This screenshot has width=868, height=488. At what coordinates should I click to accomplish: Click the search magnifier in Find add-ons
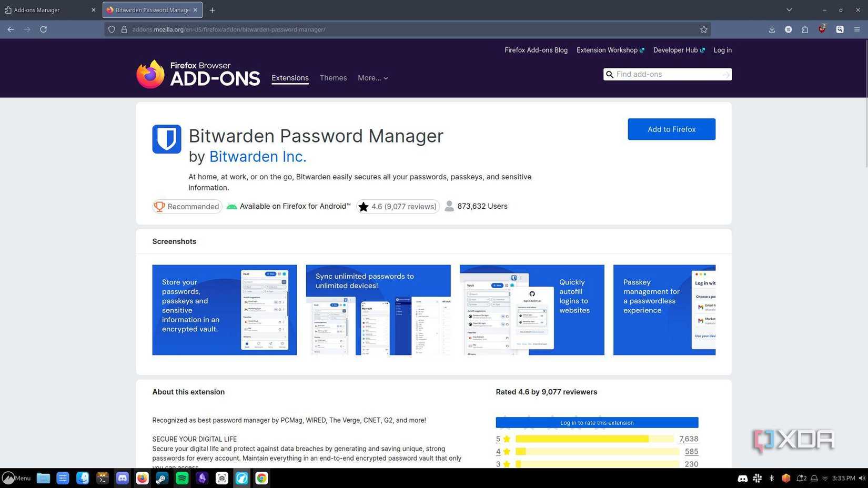[610, 75]
